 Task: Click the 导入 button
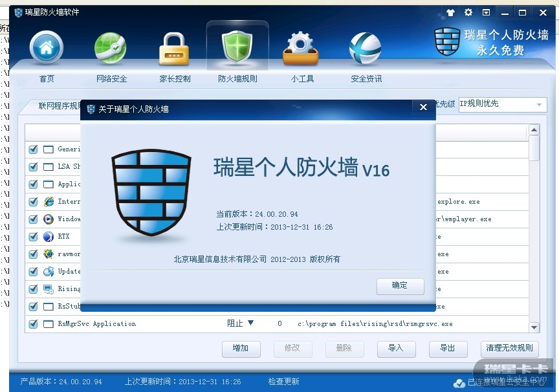pyautogui.click(x=396, y=349)
